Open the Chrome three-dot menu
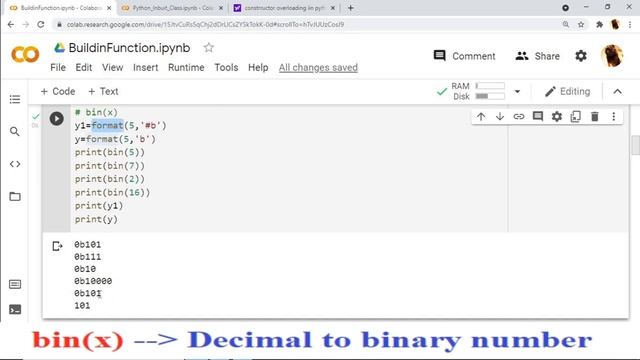The width and height of the screenshot is (640, 360). coord(630,24)
